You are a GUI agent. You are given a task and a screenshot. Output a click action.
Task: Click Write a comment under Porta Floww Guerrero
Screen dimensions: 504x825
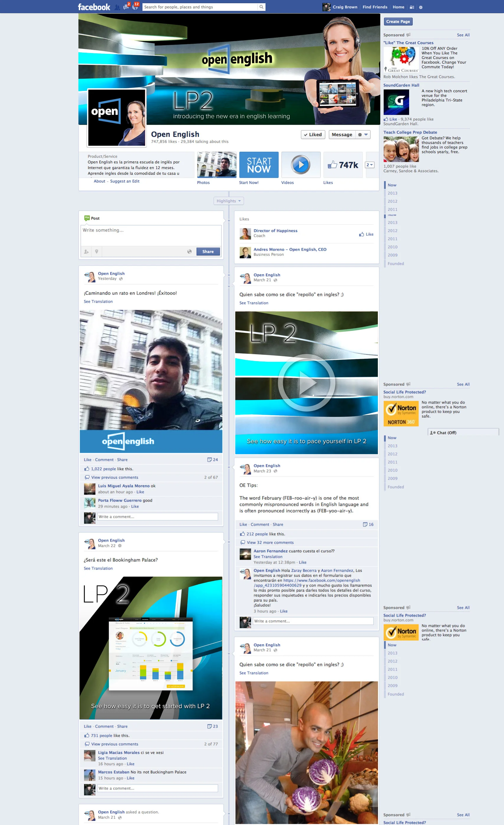click(x=158, y=517)
